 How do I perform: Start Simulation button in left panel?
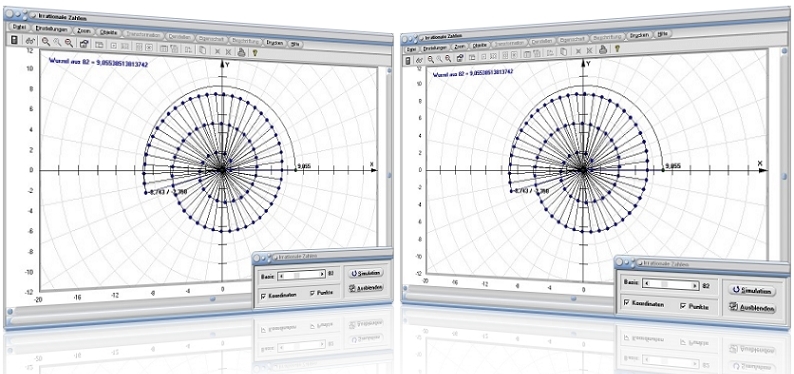[x=366, y=273]
